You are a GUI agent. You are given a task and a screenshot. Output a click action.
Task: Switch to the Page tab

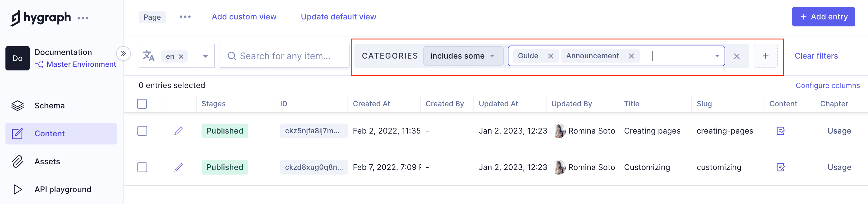pos(152,17)
